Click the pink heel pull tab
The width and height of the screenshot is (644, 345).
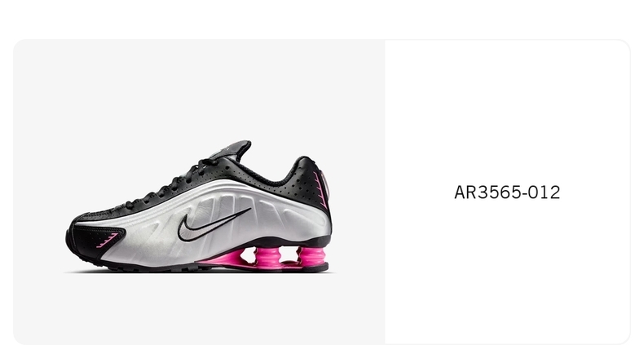point(325,185)
